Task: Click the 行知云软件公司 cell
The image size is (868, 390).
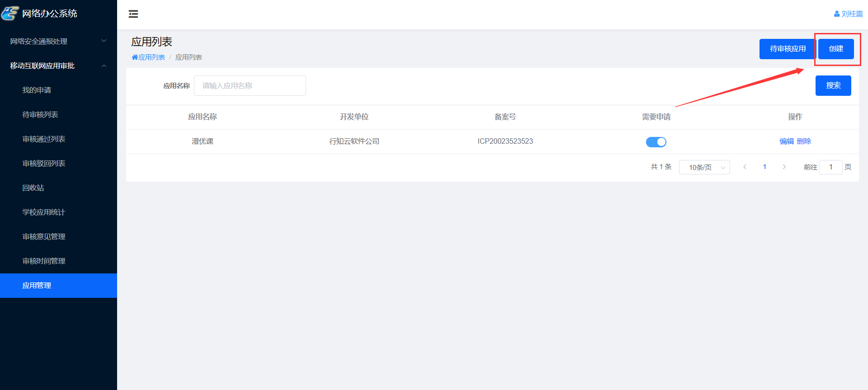Action: (354, 141)
